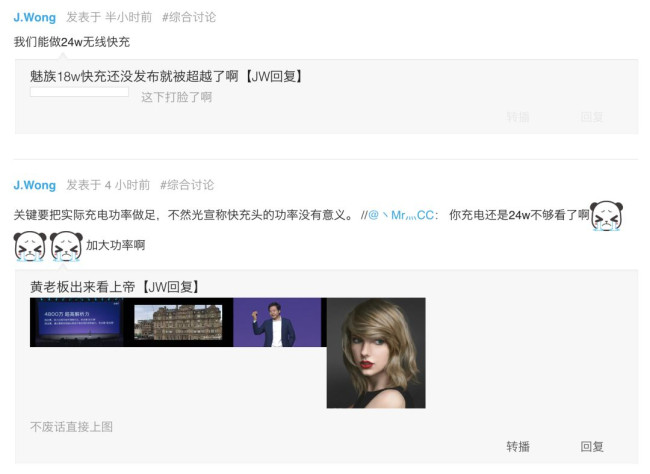Screen dimensions: 650x474
Task: View the blue presentation slide thumbnail
Action: click(x=77, y=322)
